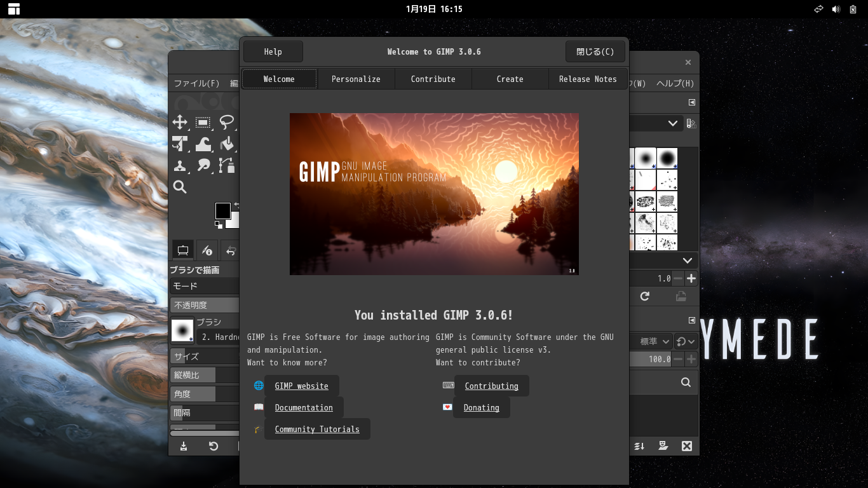Click the 間隔 spacing slider
868x488 pixels.
pyautogui.click(x=205, y=412)
